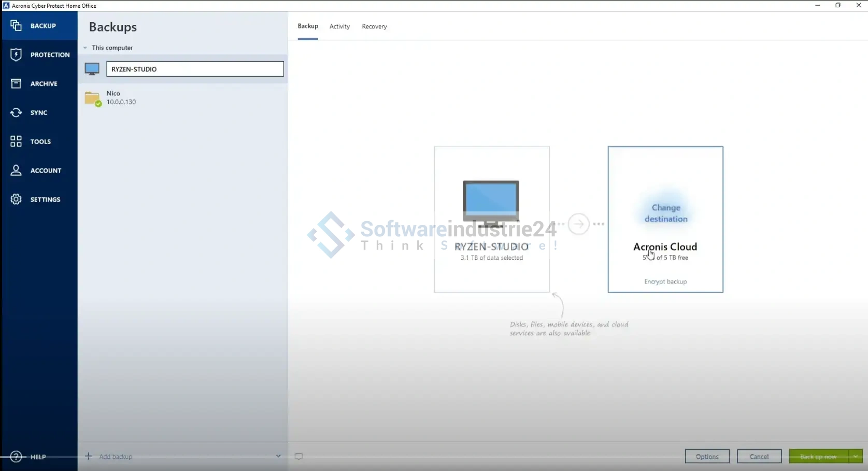868x471 pixels.
Task: Open the Account person icon
Action: tap(16, 170)
